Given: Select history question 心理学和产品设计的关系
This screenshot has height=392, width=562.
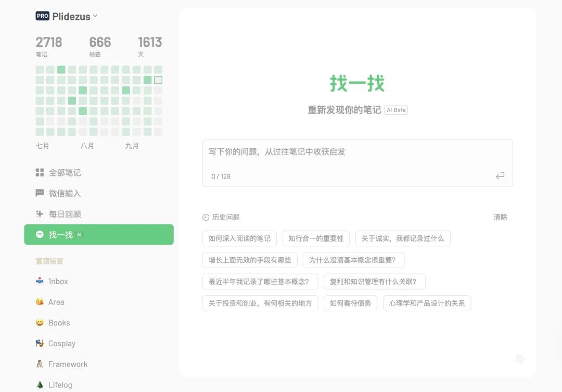Looking at the screenshot, I should [x=427, y=303].
